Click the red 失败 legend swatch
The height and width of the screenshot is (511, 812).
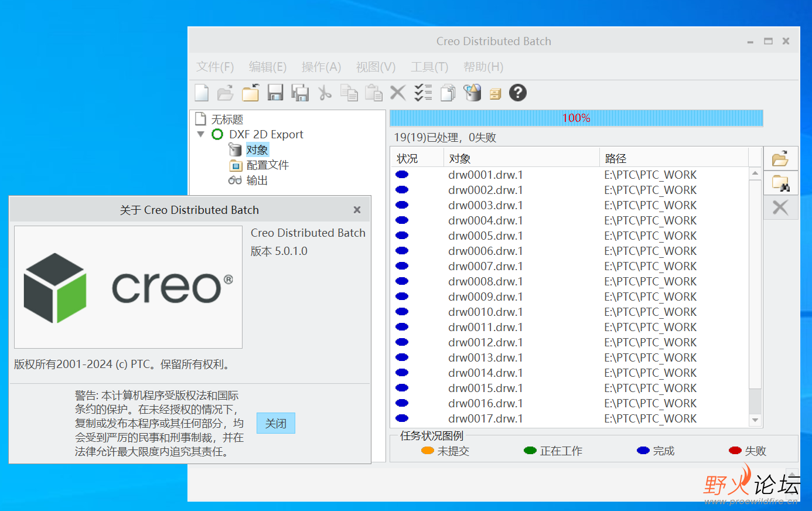[735, 450]
